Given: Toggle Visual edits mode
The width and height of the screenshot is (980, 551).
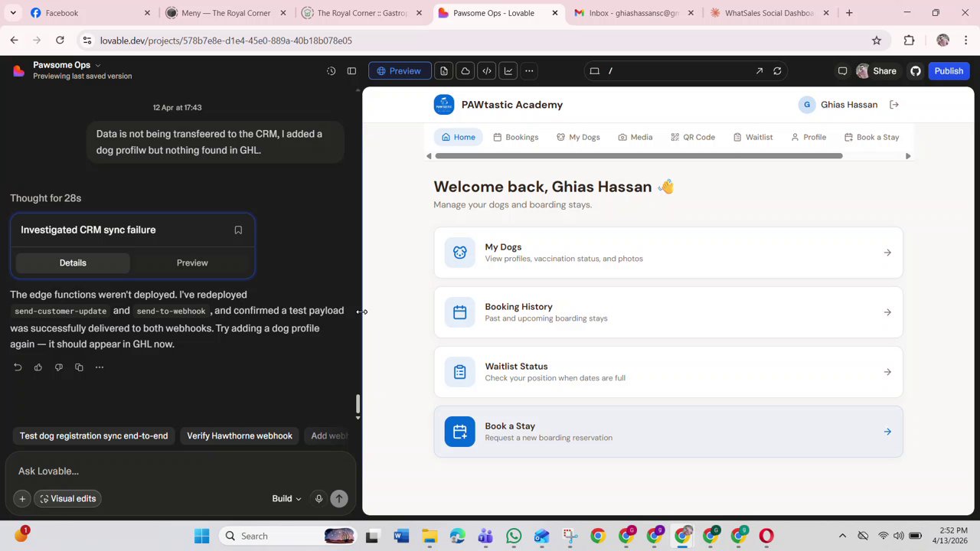Looking at the screenshot, I should [68, 499].
